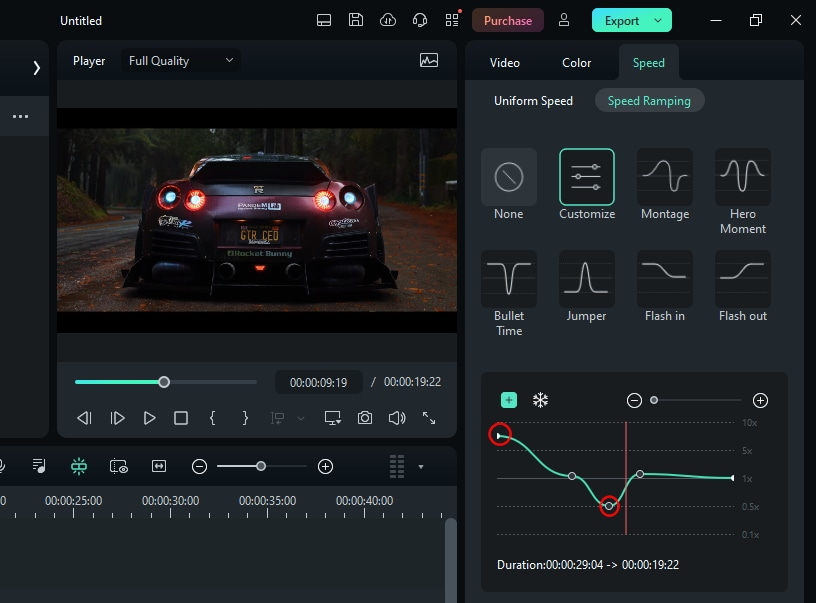Click the Purchase button
The height and width of the screenshot is (603, 816).
508,20
